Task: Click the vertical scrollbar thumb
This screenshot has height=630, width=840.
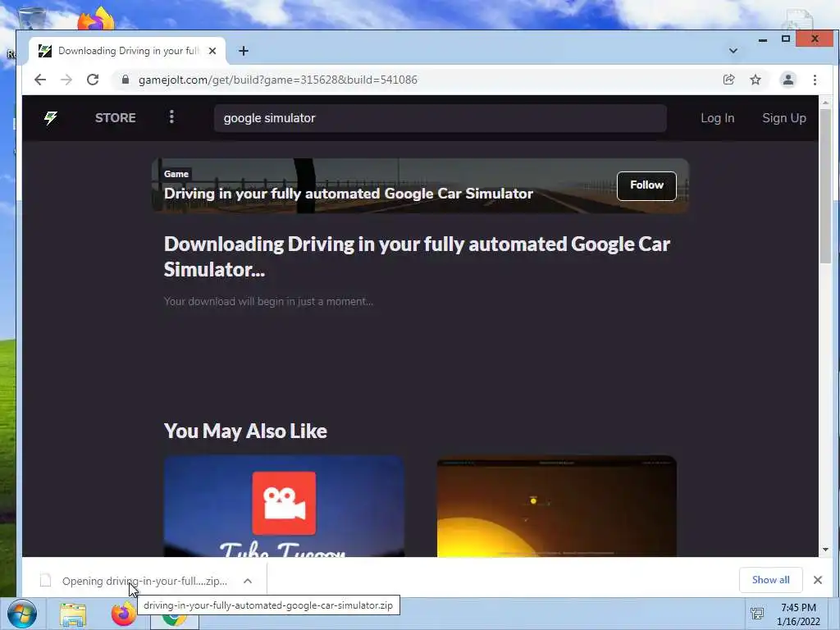Action: pos(825,186)
